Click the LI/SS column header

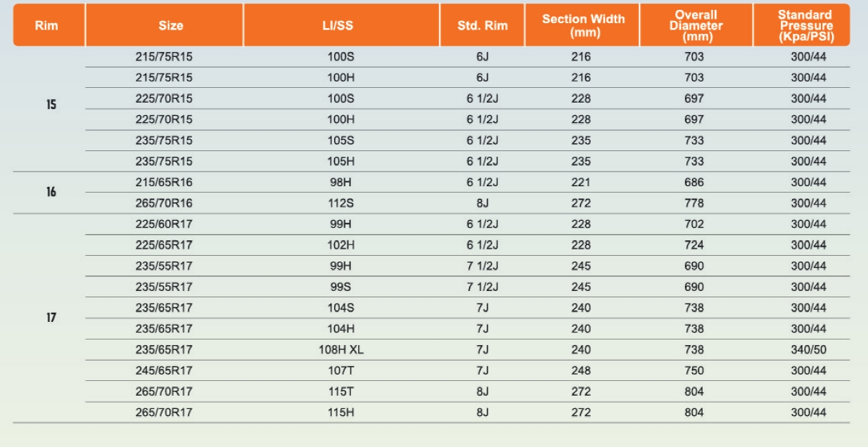point(342,25)
